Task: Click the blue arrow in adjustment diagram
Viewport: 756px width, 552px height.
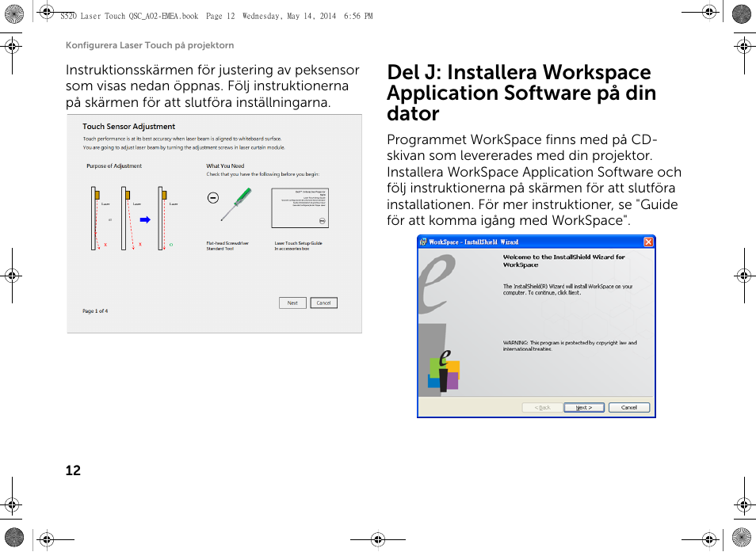Action: pyautogui.click(x=145, y=219)
